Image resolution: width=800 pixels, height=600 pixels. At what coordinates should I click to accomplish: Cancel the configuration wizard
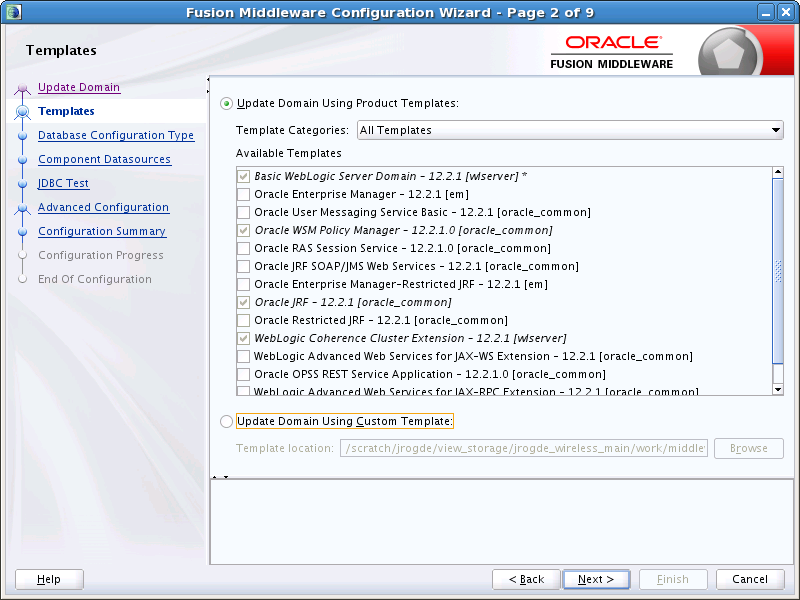(x=750, y=579)
